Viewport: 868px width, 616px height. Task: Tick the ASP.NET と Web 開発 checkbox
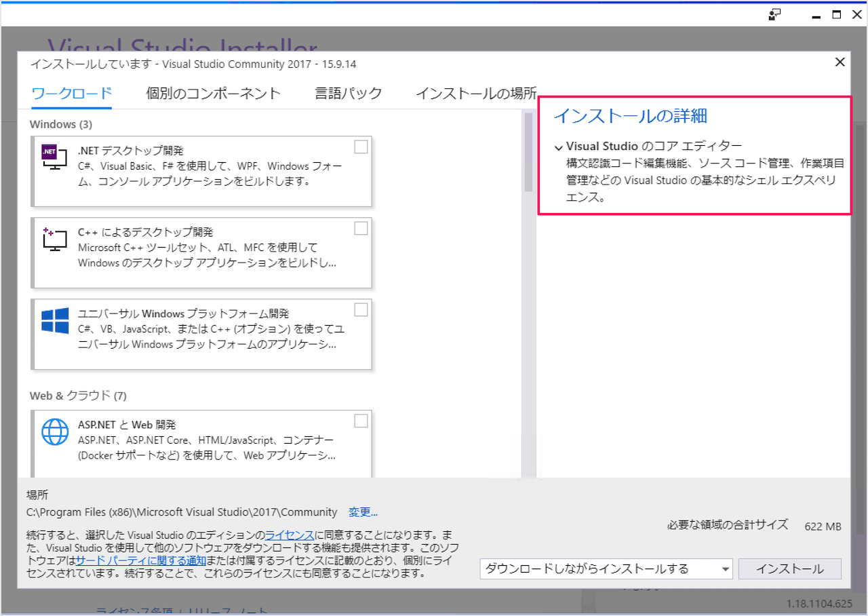tap(361, 421)
